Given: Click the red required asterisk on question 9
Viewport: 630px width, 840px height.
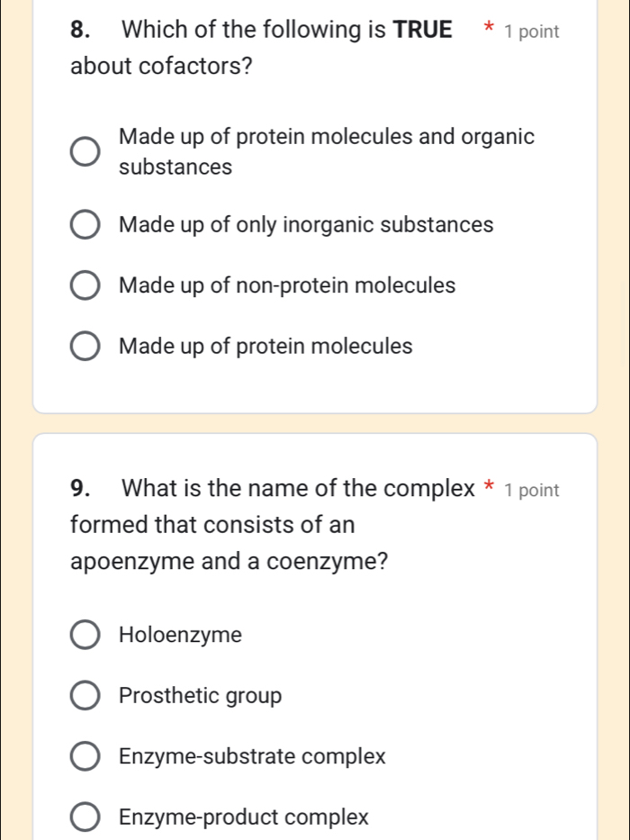Looking at the screenshot, I should (489, 488).
